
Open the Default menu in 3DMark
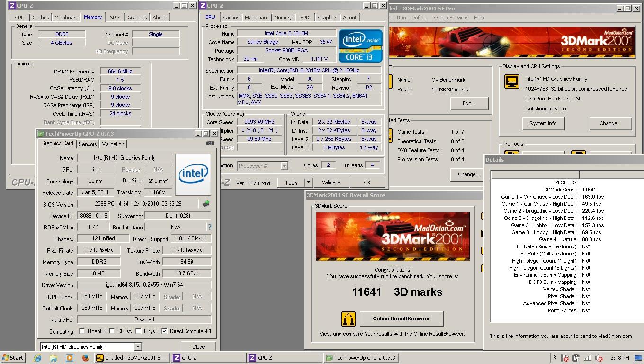tap(420, 18)
